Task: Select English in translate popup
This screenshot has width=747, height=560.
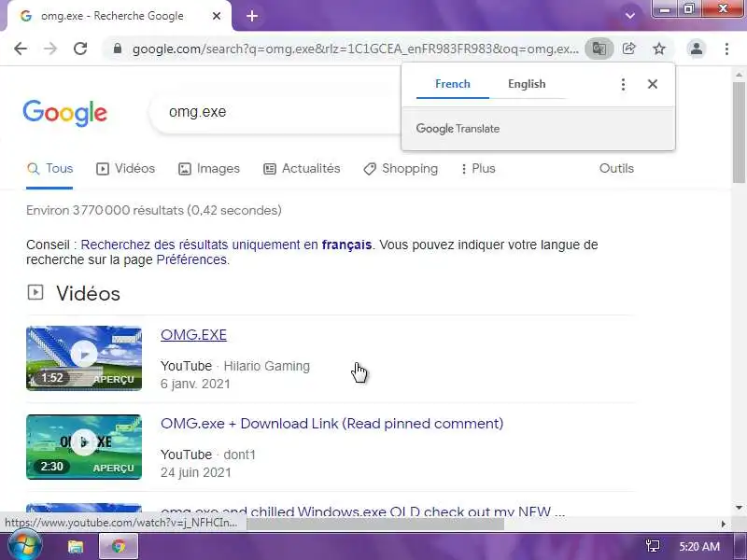Action: 527,84
